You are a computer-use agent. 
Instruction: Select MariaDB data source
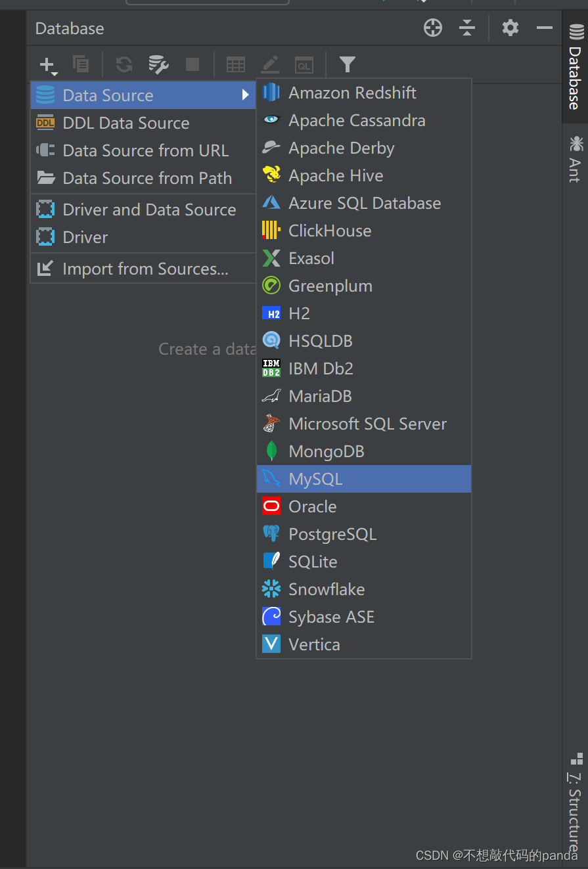pyautogui.click(x=364, y=396)
